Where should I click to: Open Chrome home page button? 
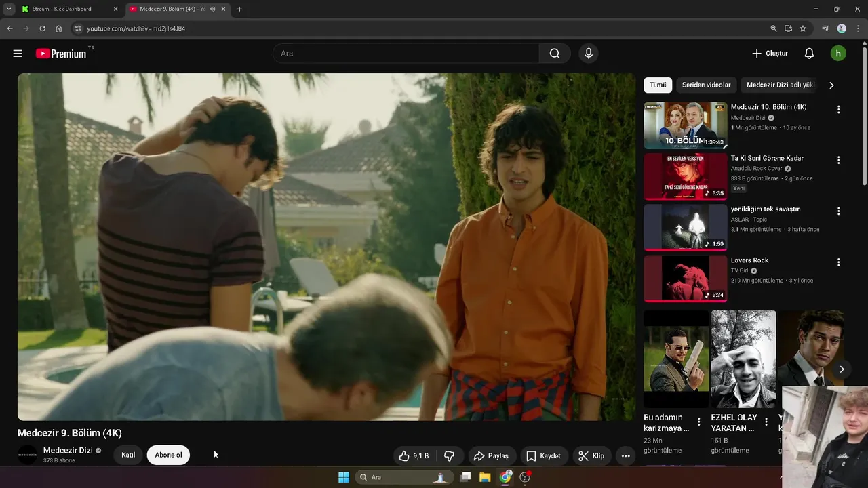tap(59, 28)
